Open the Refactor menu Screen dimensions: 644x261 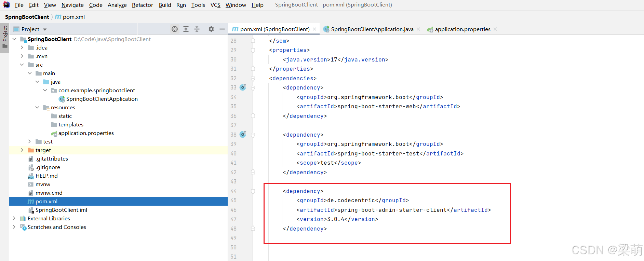click(143, 5)
